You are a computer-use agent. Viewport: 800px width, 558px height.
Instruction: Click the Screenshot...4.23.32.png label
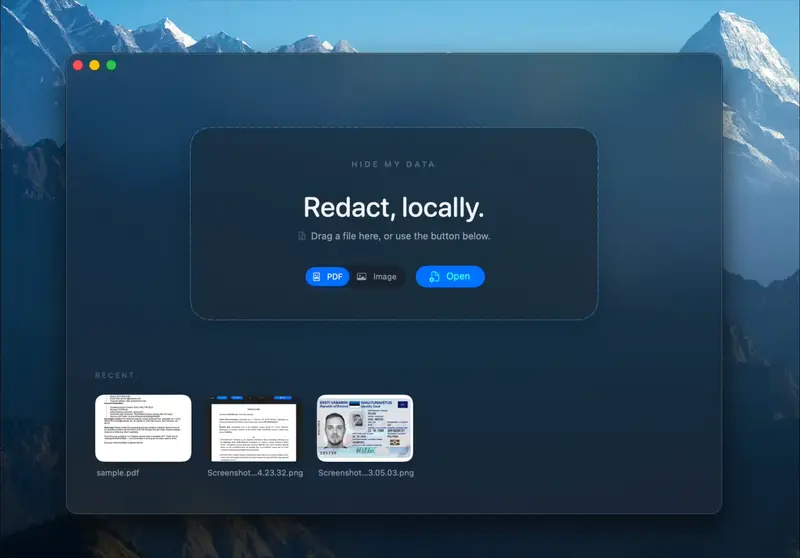point(255,473)
